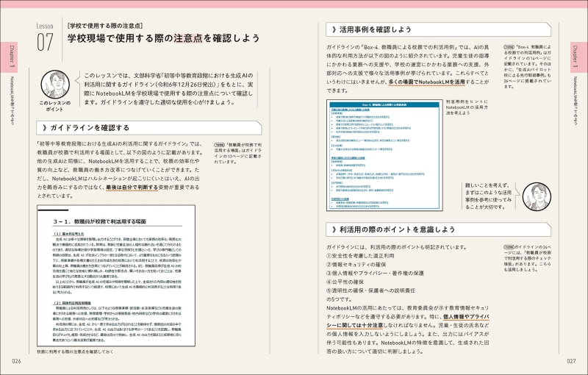Open the Box-4 blue-bordered figure thumbnail
The height and width of the screenshot is (375, 588).
tap(384, 155)
